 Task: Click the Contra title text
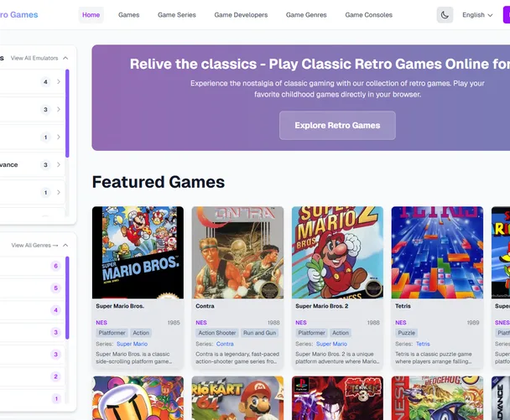[205, 306]
